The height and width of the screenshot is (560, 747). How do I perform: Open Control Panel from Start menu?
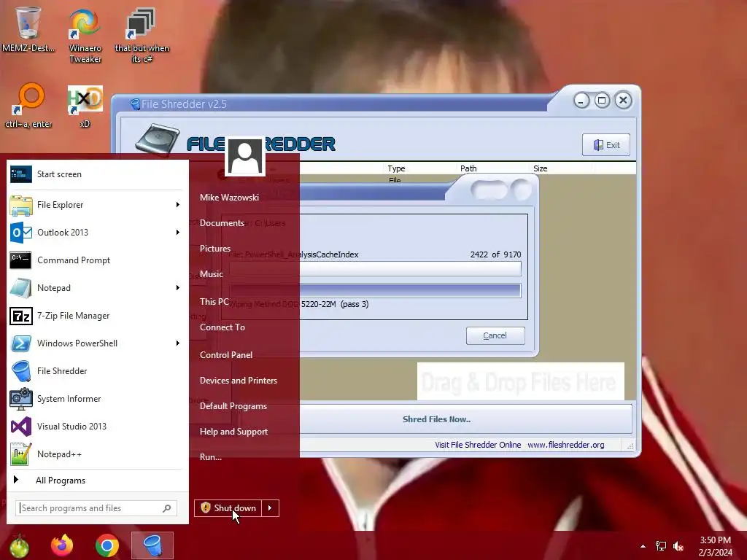(x=226, y=355)
